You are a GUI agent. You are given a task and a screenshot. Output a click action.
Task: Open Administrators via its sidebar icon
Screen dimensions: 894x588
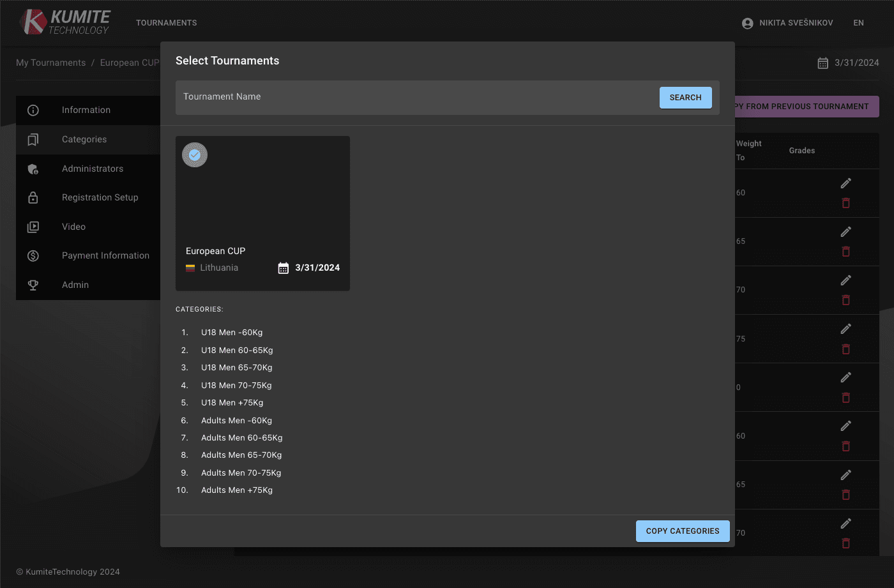(33, 169)
